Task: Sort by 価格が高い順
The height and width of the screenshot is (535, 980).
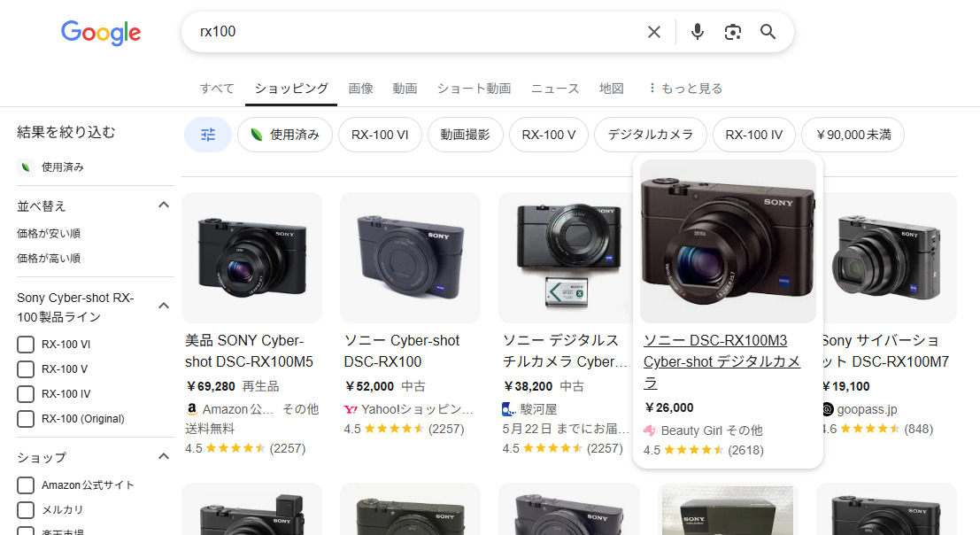Action: 49,258
